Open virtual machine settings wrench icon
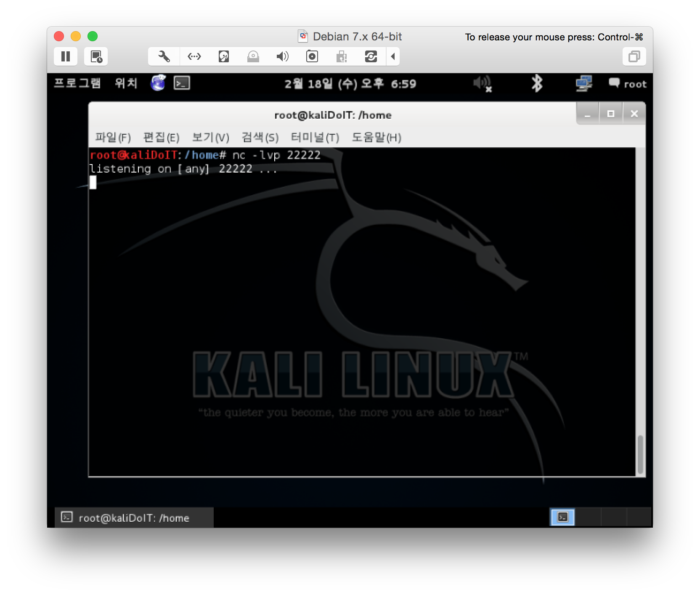This screenshot has width=700, height=595. click(164, 56)
